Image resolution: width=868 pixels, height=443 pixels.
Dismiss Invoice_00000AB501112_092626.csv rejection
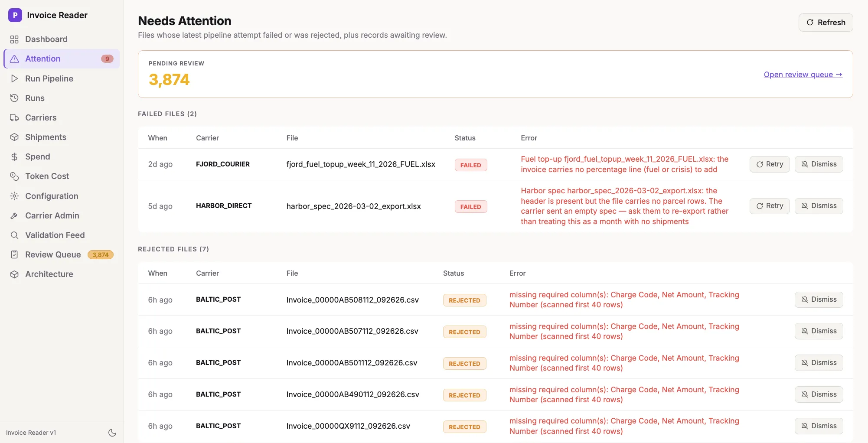click(819, 363)
